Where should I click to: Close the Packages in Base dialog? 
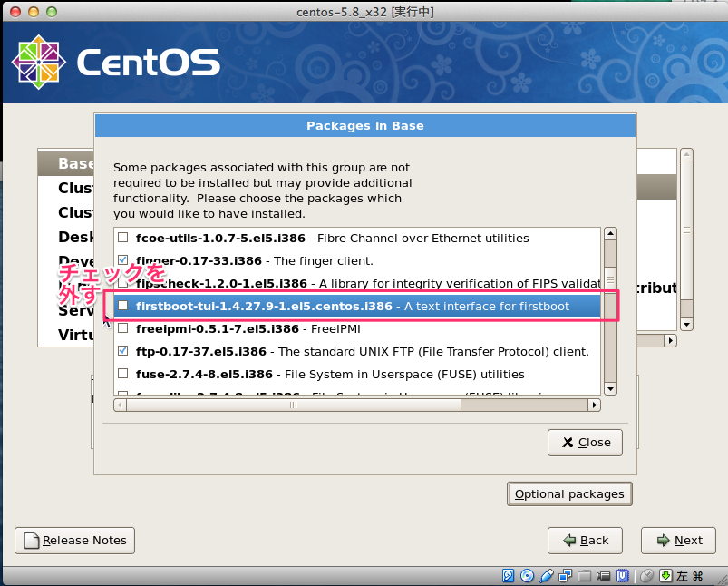(x=585, y=443)
